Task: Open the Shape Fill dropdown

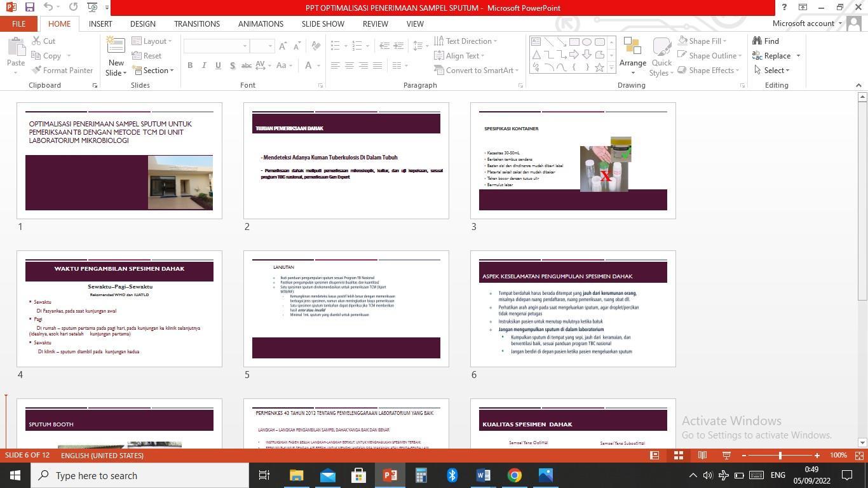Action: pos(703,41)
